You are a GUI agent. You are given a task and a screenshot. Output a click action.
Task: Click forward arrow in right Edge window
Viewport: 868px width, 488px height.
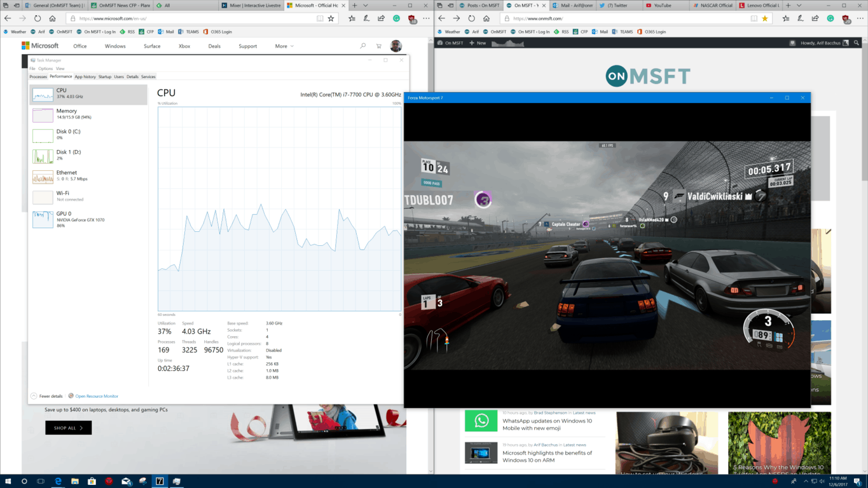click(x=457, y=18)
